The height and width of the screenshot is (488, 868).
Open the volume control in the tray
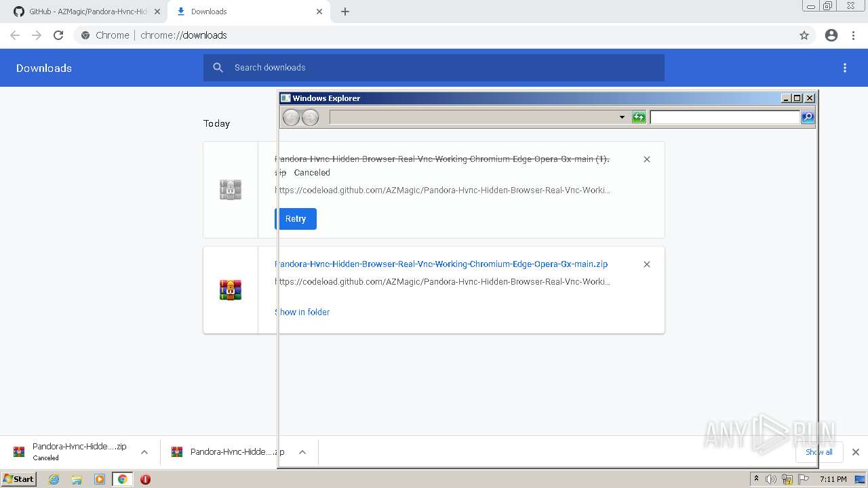(771, 479)
